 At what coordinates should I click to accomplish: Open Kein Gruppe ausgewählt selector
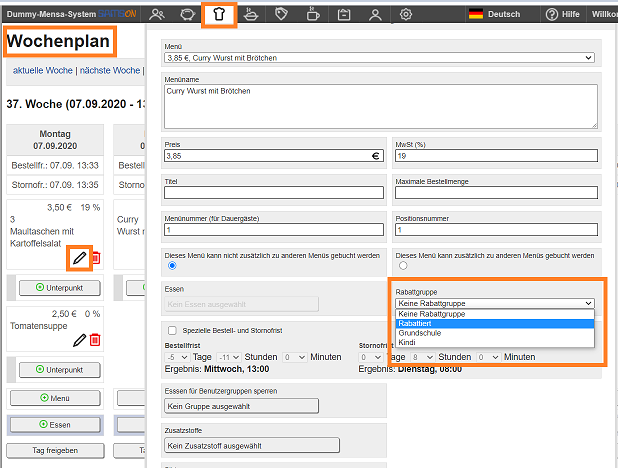click(241, 406)
